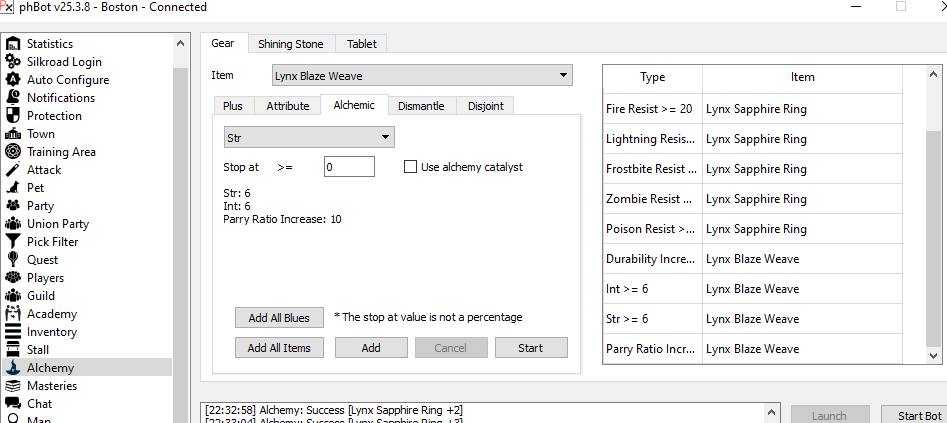Enable Use alchemy catalyst checkbox

pos(410,167)
